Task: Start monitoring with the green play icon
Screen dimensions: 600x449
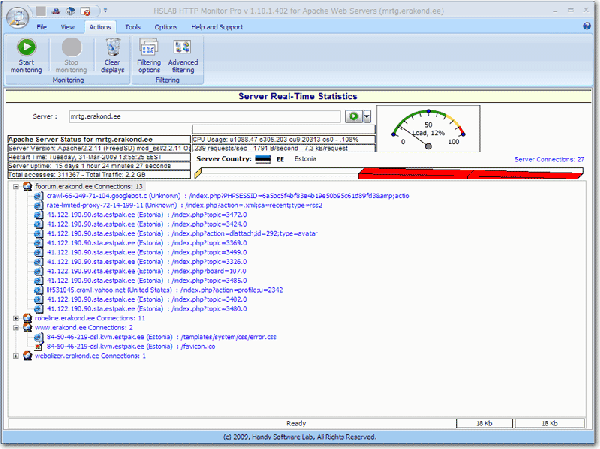Action: click(x=26, y=46)
